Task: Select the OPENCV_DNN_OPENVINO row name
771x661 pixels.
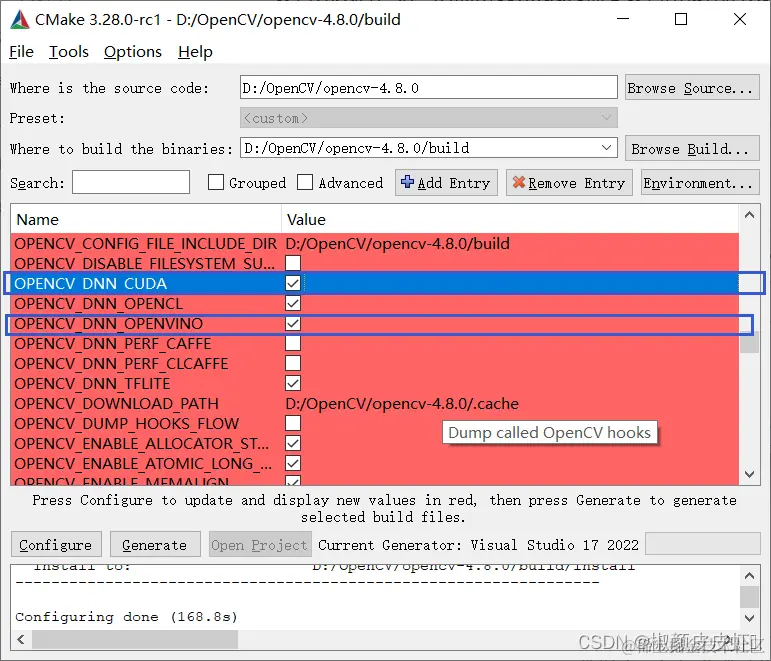Action: pyautogui.click(x=109, y=324)
